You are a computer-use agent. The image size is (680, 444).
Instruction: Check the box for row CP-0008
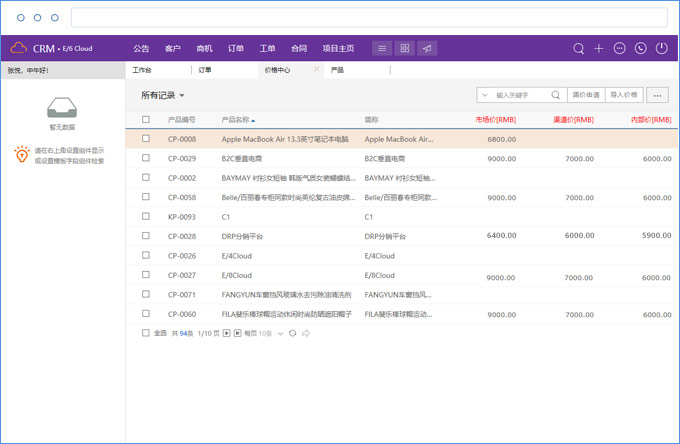[146, 139]
